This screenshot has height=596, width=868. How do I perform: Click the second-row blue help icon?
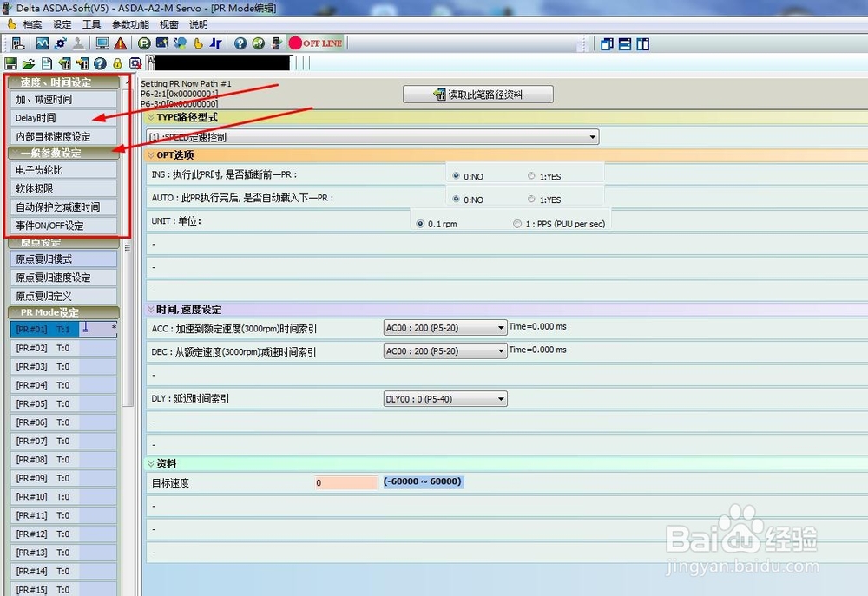pyautogui.click(x=100, y=63)
